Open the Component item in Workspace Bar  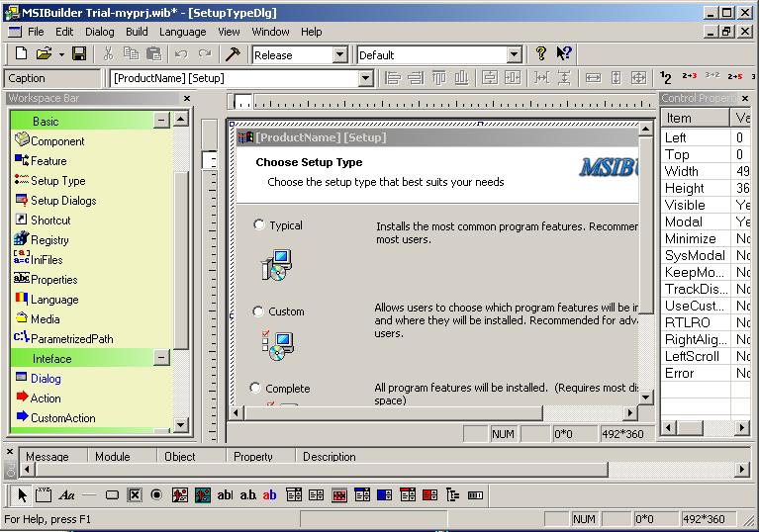[49, 140]
